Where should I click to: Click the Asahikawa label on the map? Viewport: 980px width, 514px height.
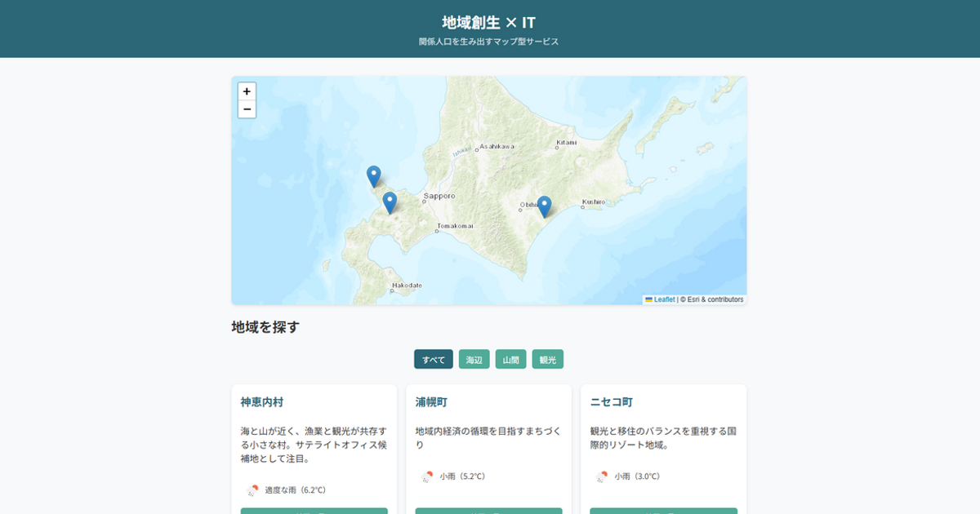coord(497,146)
